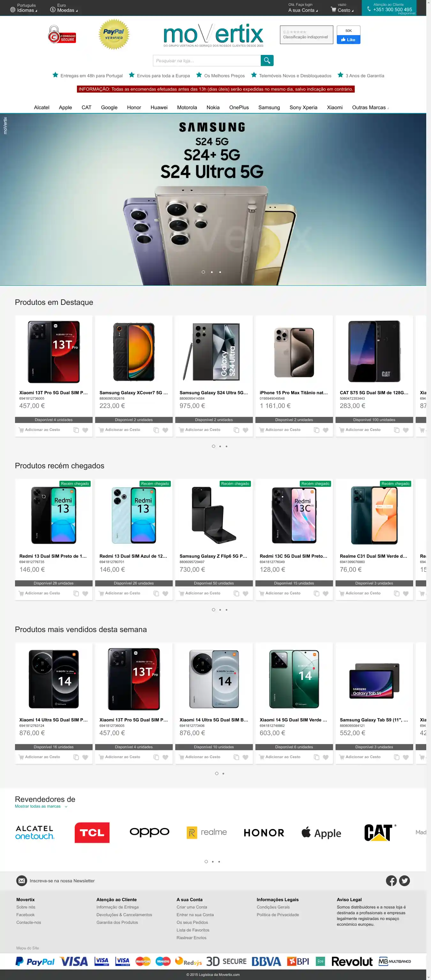Click compare icon for Samsung Galaxy XCover7
This screenshot has width=431, height=980.
point(156,430)
